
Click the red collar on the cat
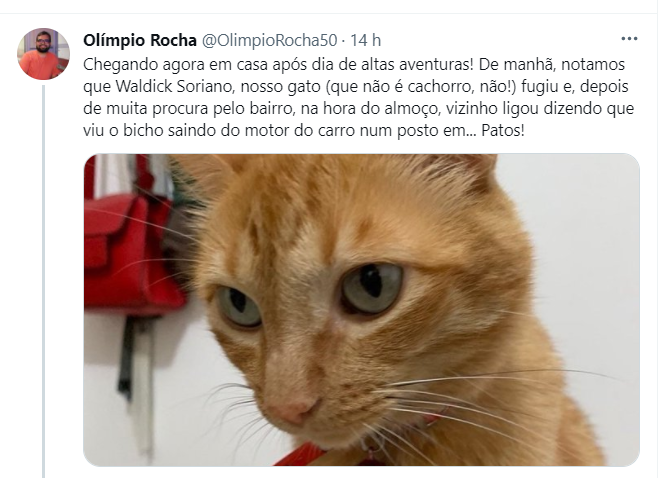(x=303, y=456)
